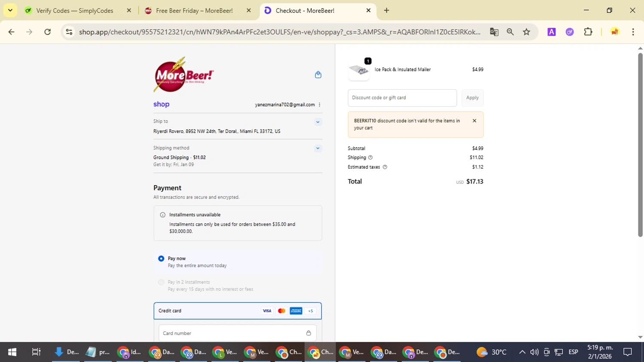Viewport: 644px width, 362px height.
Task: Expand the Shipping method section
Action: tap(318, 148)
